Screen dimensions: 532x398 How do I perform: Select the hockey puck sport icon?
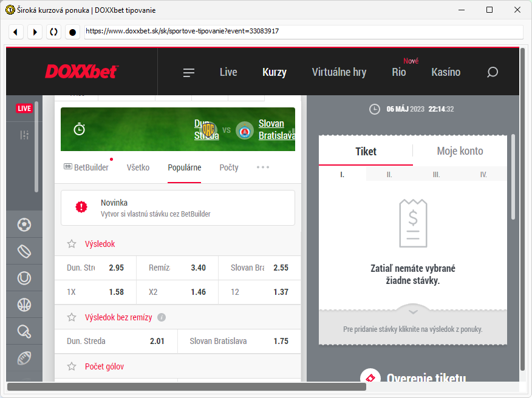[x=24, y=252]
